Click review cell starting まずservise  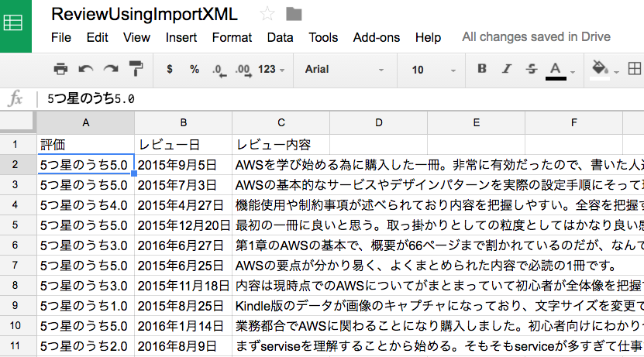438,346
